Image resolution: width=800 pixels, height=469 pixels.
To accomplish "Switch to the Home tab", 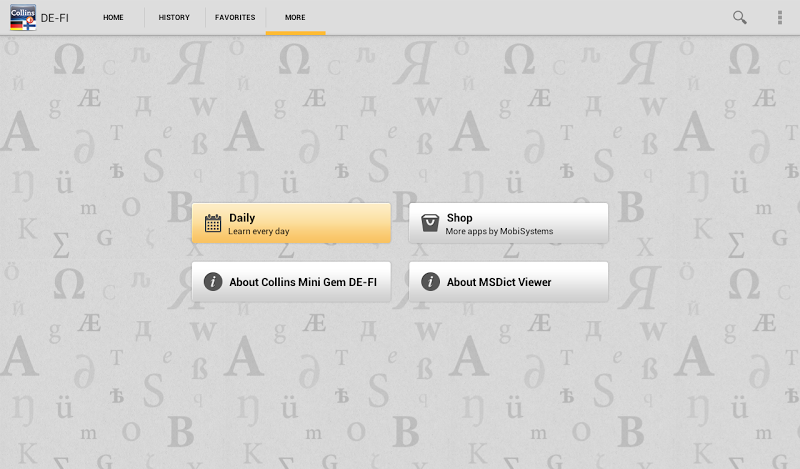I will [113, 17].
